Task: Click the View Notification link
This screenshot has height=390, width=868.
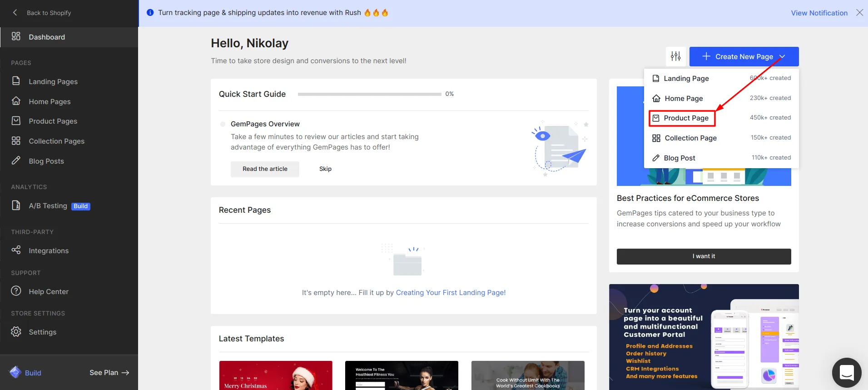Action: (819, 13)
